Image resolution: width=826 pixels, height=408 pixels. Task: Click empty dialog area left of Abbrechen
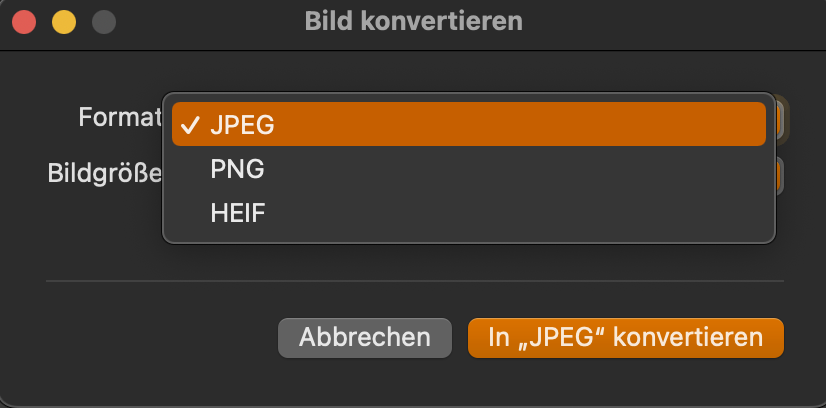(150, 338)
